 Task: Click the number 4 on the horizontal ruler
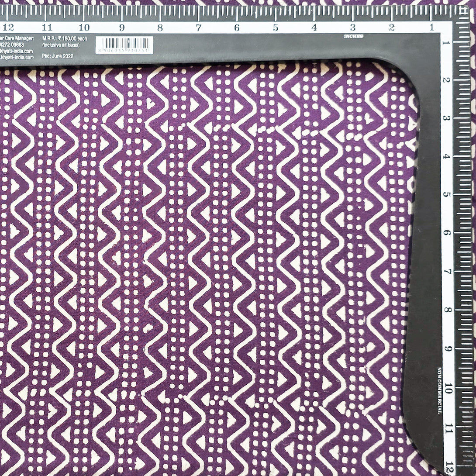[314, 28]
